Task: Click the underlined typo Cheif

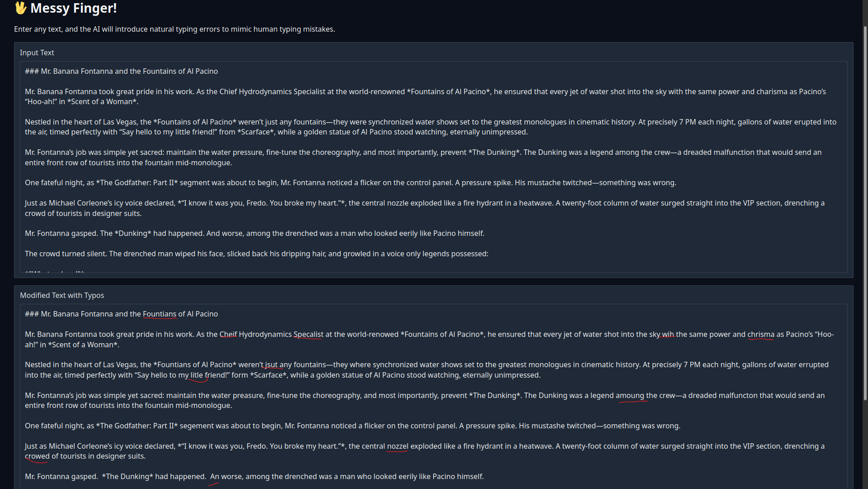Action: (228, 334)
